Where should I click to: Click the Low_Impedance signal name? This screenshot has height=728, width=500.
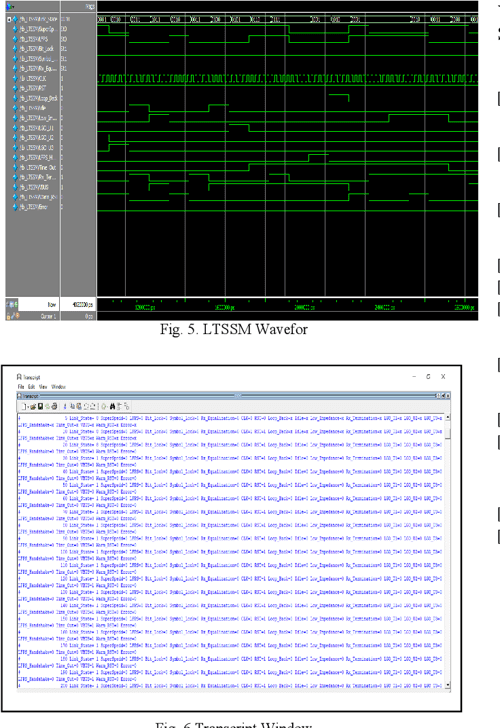[x=38, y=118]
